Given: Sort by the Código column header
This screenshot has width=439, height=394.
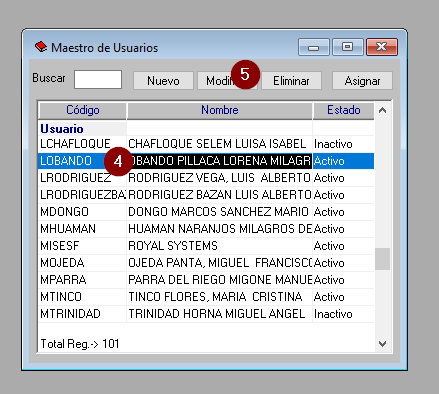Looking at the screenshot, I should point(83,110).
